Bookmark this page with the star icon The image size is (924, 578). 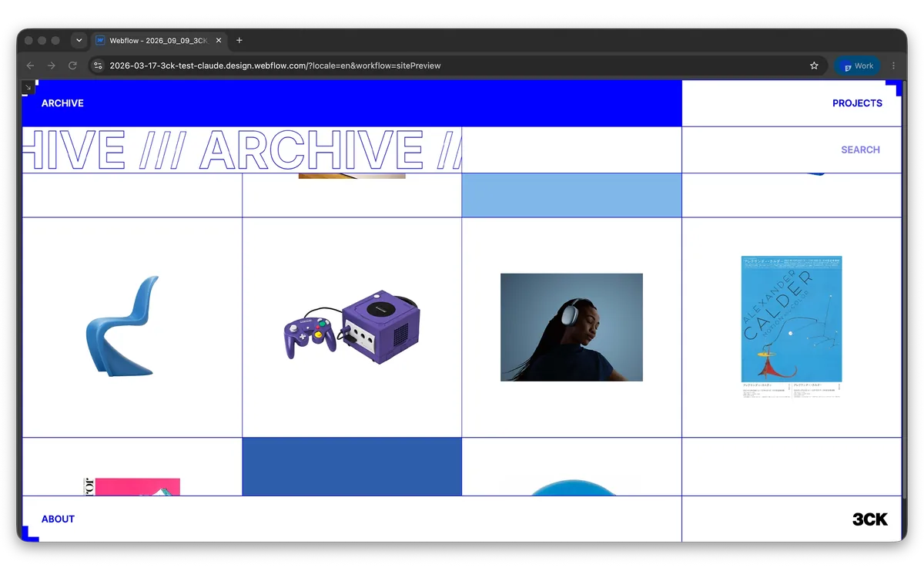pos(814,66)
